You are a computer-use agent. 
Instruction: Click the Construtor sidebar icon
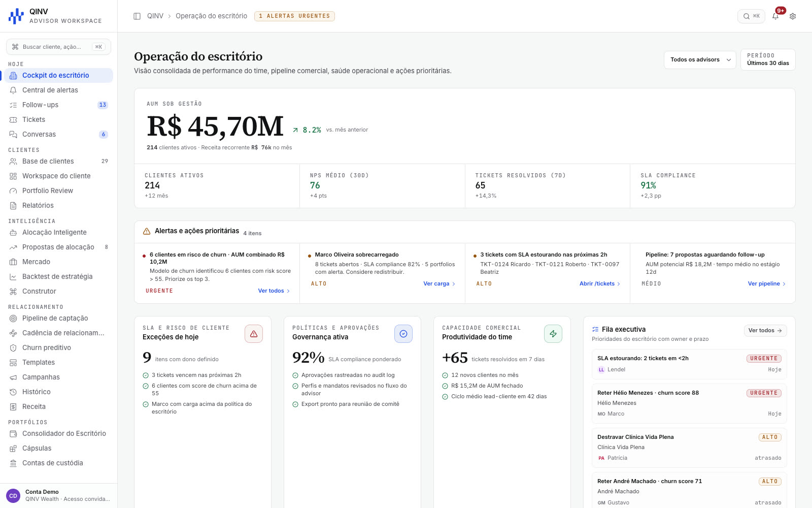(x=13, y=292)
